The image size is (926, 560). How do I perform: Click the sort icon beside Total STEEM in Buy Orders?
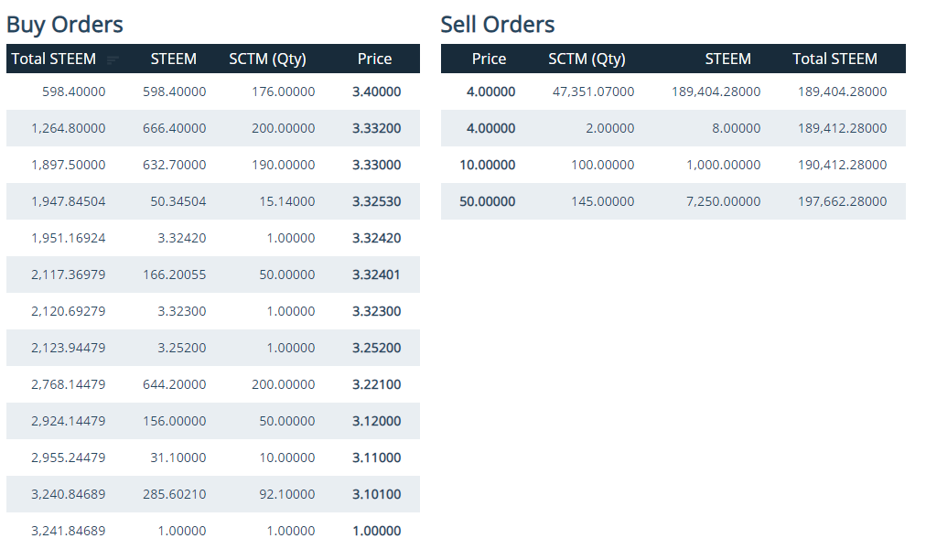pos(113,59)
